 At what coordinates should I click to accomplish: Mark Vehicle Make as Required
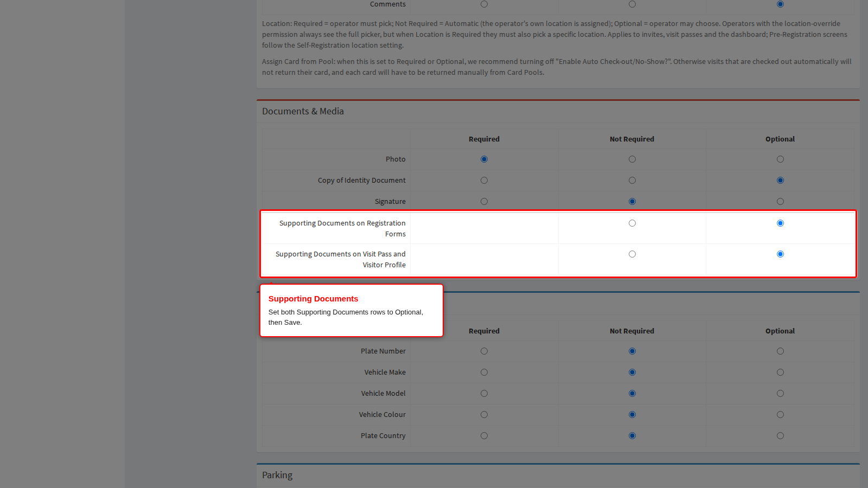click(x=484, y=373)
